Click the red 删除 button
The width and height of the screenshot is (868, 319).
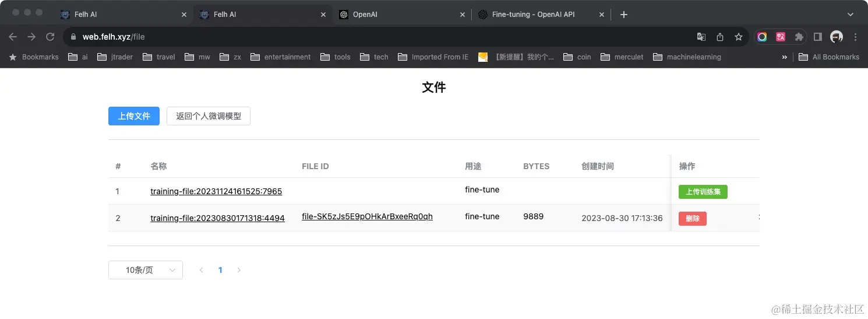693,219
